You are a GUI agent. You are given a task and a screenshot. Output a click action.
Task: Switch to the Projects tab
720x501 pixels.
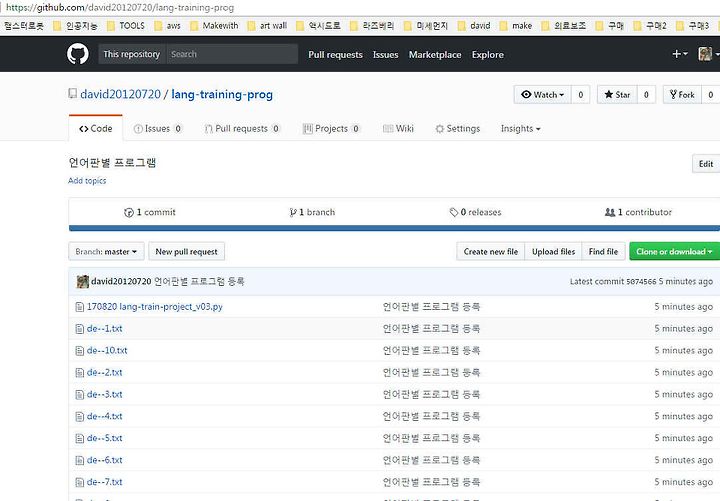pyautogui.click(x=331, y=129)
